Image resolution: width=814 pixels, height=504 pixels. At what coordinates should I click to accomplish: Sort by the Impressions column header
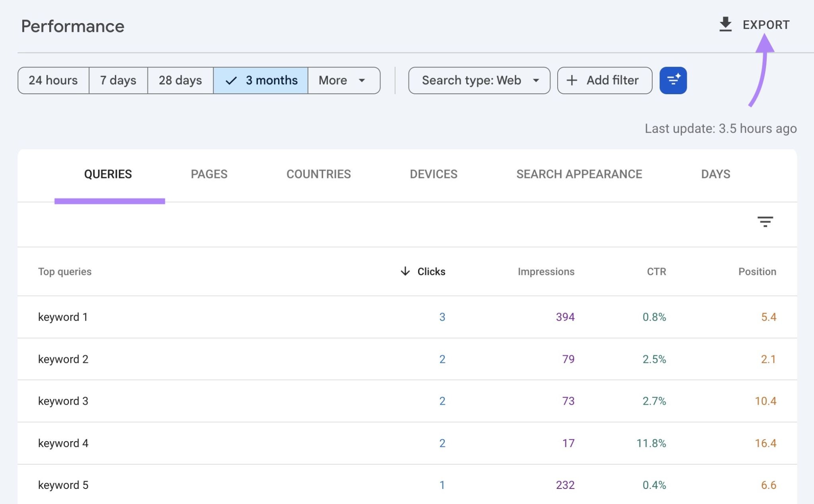pyautogui.click(x=546, y=271)
